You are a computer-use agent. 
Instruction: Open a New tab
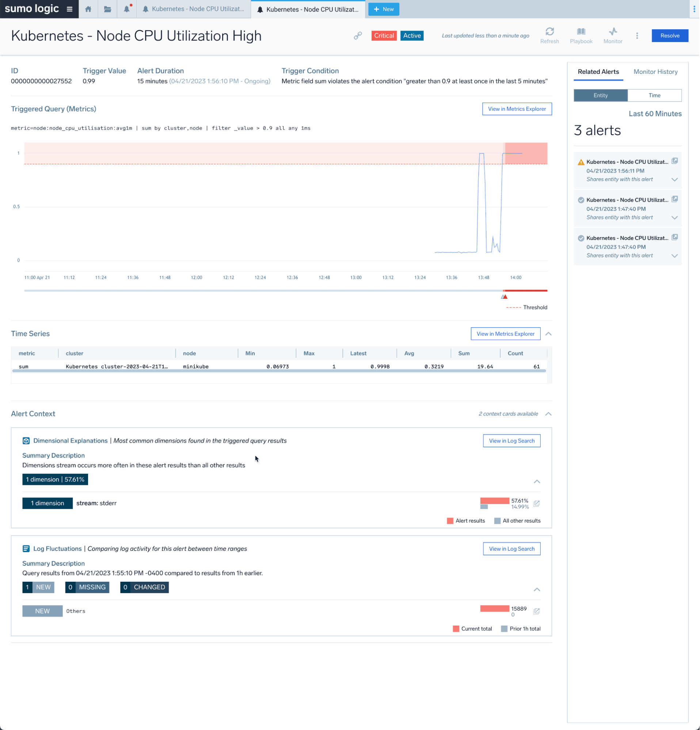point(384,9)
